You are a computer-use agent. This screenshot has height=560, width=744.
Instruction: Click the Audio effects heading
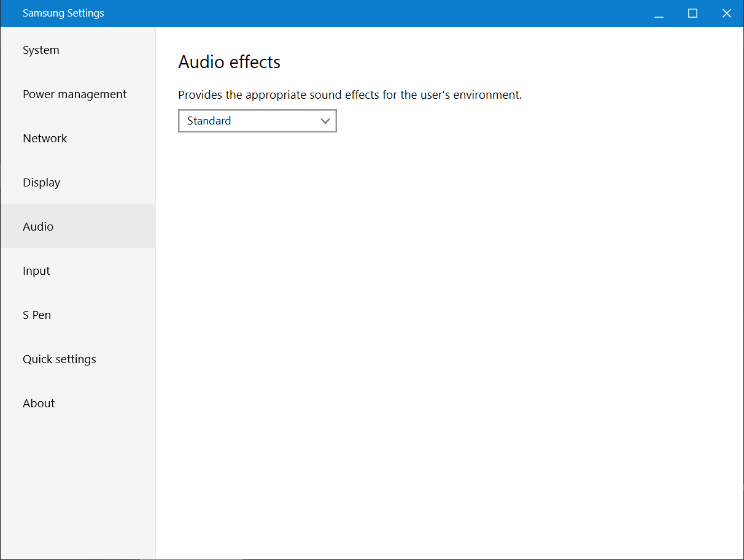(229, 62)
